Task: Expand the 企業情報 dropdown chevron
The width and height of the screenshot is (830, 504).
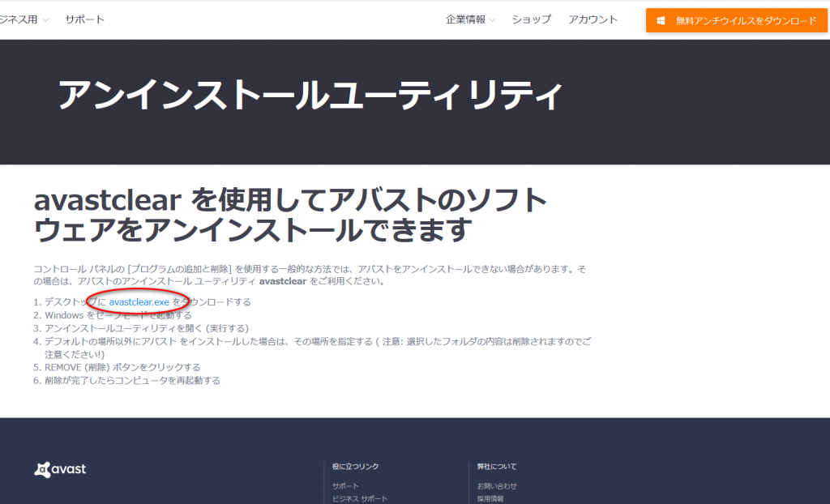Action: [492, 20]
